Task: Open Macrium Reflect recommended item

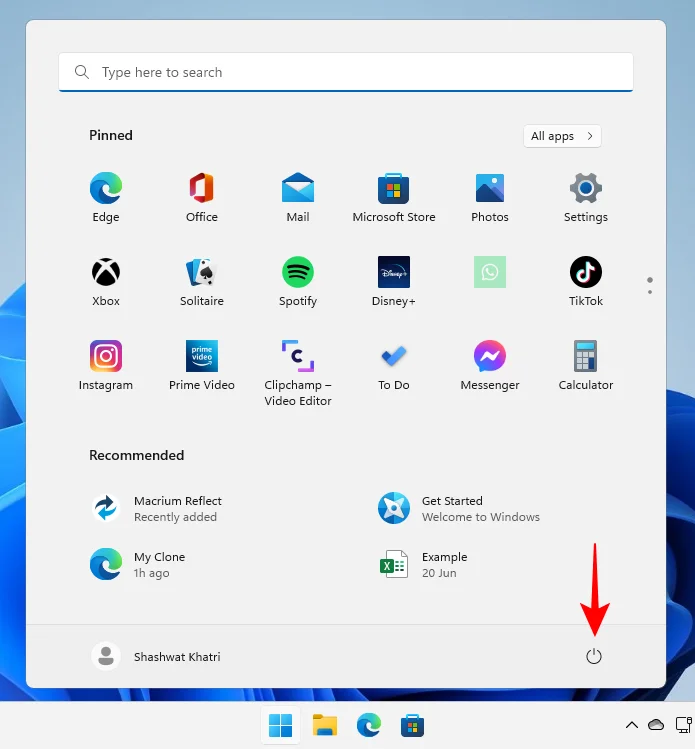Action: tap(157, 508)
